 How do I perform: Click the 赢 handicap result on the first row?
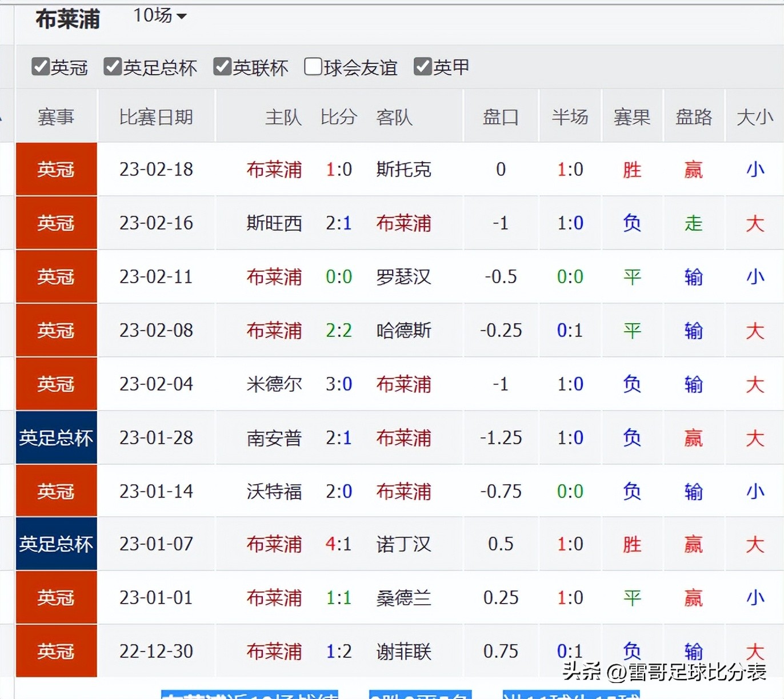click(x=693, y=169)
